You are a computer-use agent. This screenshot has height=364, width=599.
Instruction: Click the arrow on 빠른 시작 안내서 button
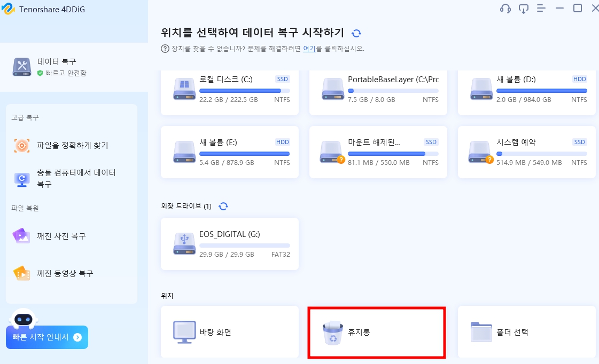[77, 337]
